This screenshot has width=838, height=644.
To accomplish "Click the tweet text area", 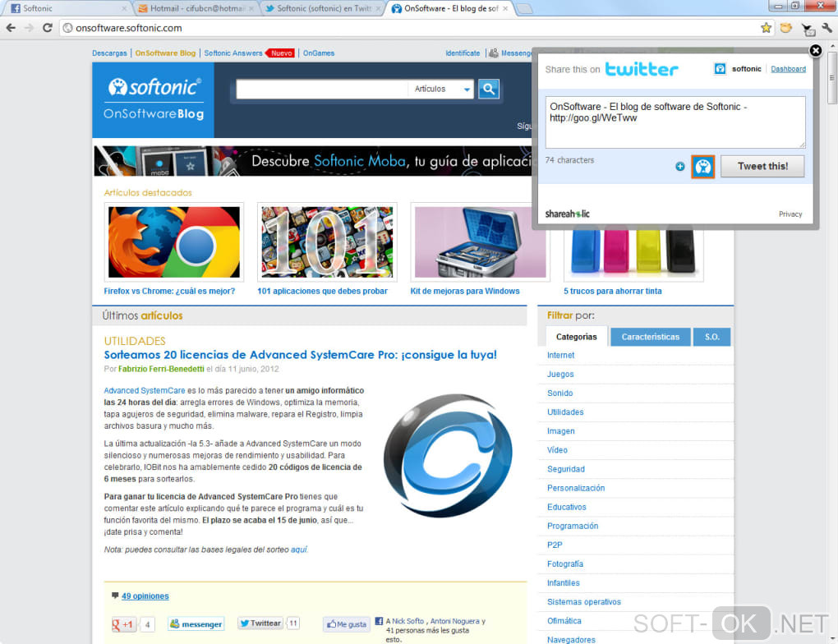I will (x=675, y=122).
